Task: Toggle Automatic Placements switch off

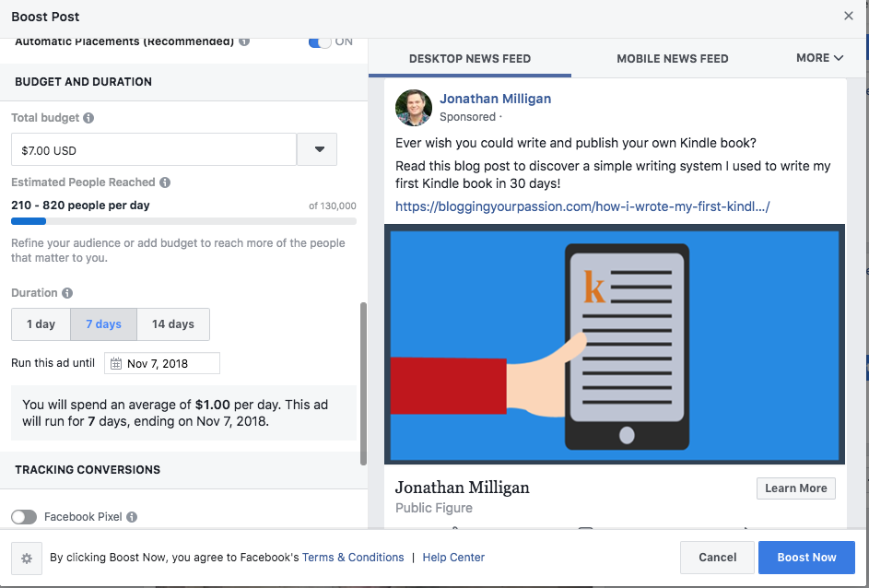Action: (320, 42)
